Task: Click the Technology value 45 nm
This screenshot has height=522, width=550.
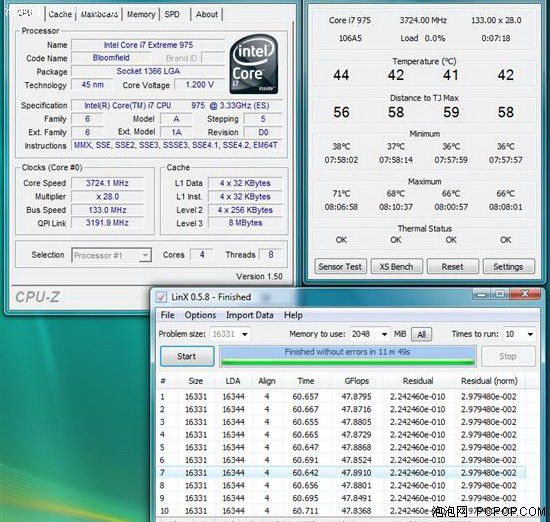Action: pyautogui.click(x=92, y=85)
